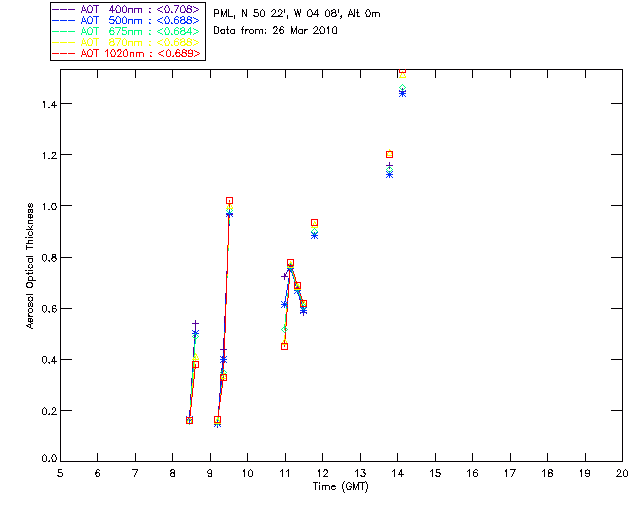Click the 7 tick label on time axis
Viewport: 640px width, 512px height.
(135, 473)
